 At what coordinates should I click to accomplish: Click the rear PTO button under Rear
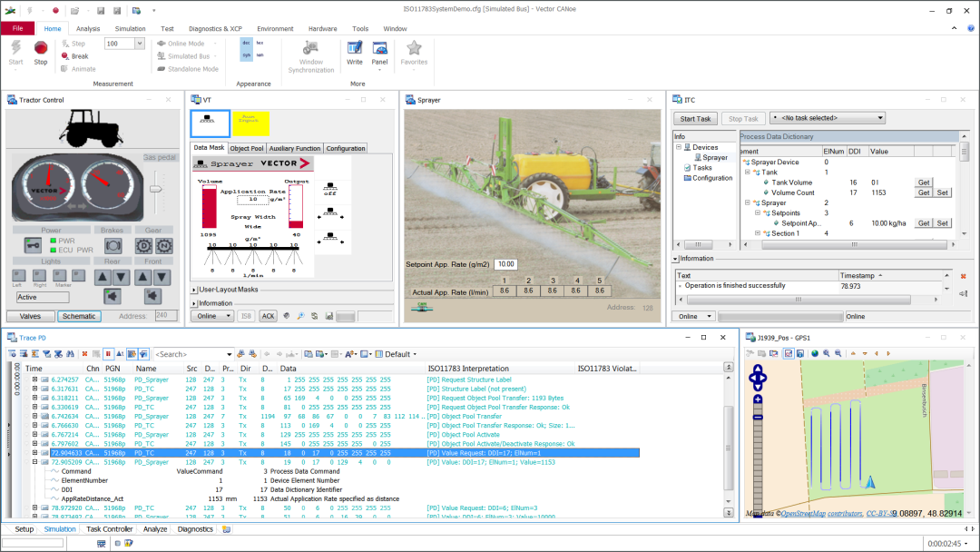pos(113,296)
